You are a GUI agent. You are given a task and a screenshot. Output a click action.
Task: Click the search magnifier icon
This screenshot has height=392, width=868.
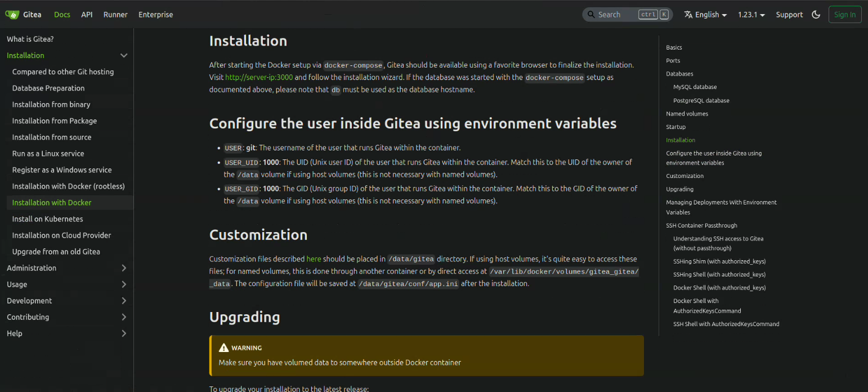(x=591, y=15)
